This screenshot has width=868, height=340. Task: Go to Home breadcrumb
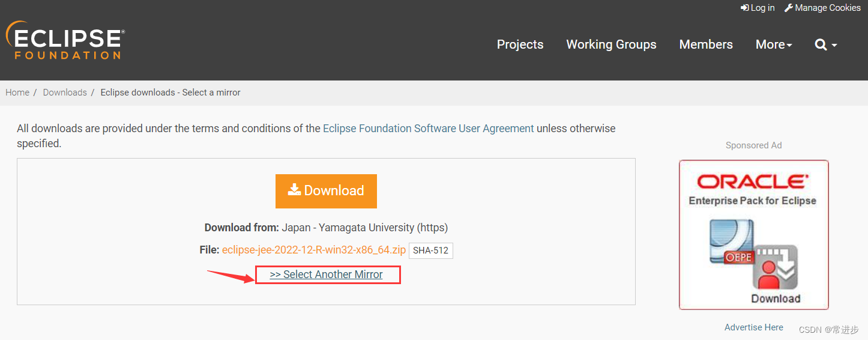pyautogui.click(x=17, y=93)
